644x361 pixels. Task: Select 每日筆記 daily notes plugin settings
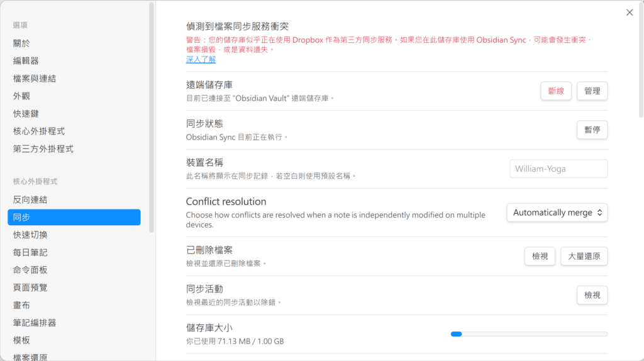pyautogui.click(x=30, y=252)
